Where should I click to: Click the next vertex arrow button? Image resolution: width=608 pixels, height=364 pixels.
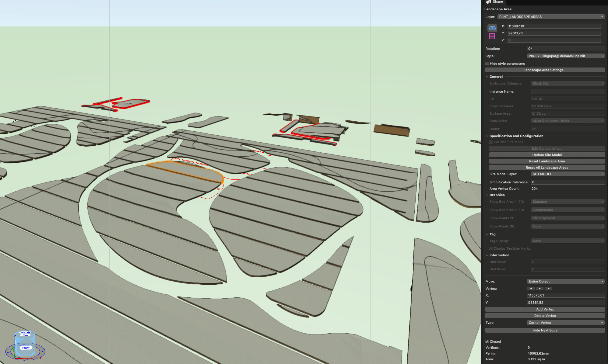click(548, 288)
